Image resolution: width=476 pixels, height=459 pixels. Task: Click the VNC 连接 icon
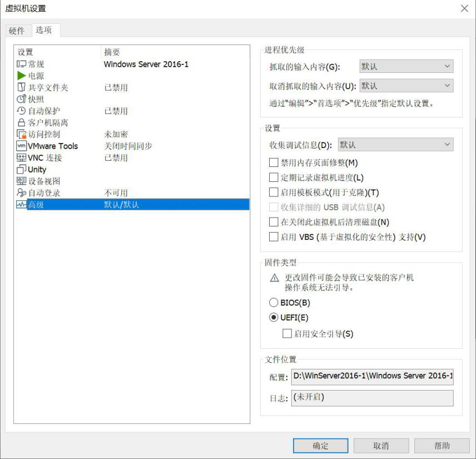click(21, 157)
